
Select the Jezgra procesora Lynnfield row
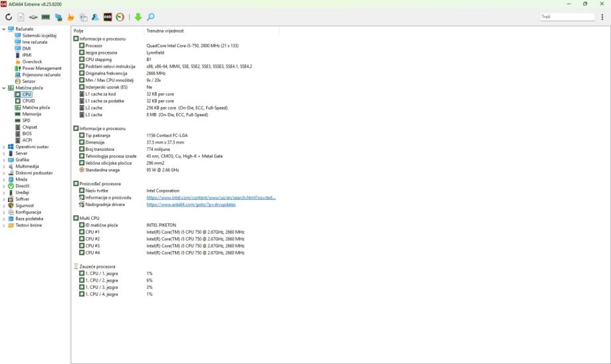pos(121,52)
